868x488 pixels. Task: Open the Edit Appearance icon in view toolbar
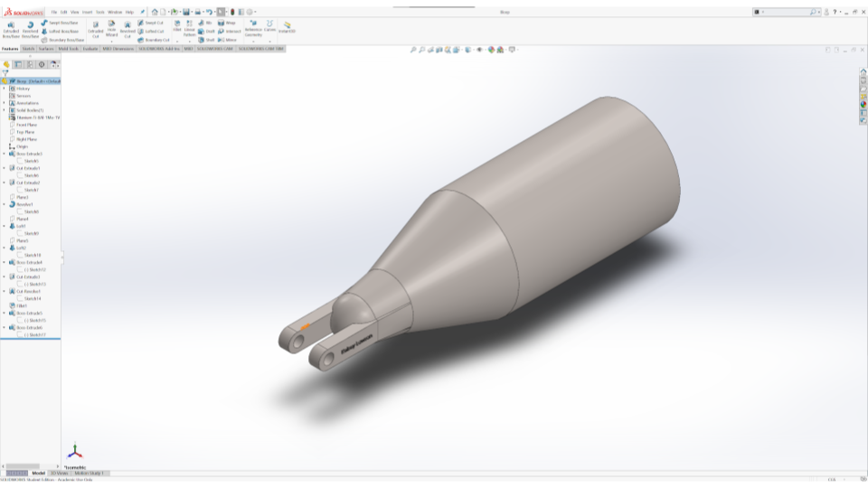[x=491, y=50]
